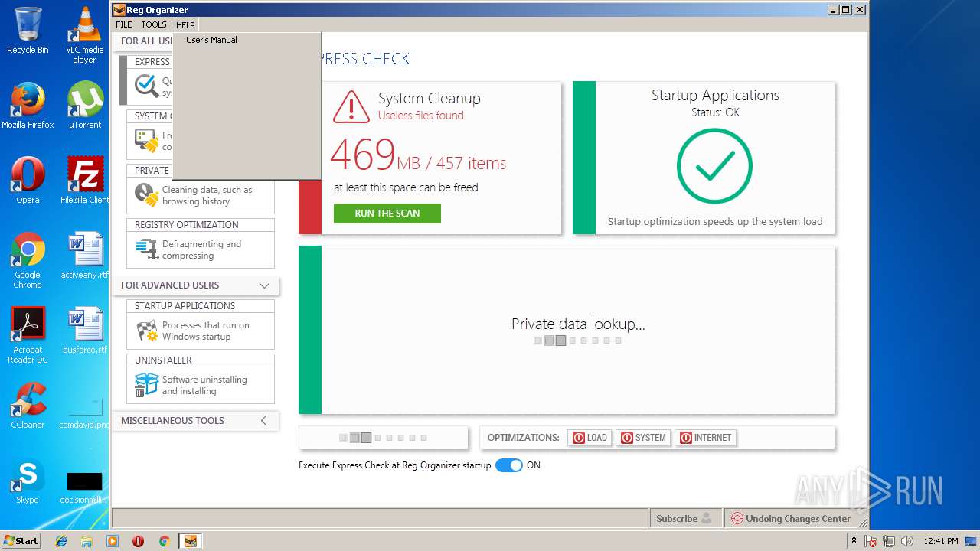Open Google Chrome desktop icon

(x=28, y=260)
